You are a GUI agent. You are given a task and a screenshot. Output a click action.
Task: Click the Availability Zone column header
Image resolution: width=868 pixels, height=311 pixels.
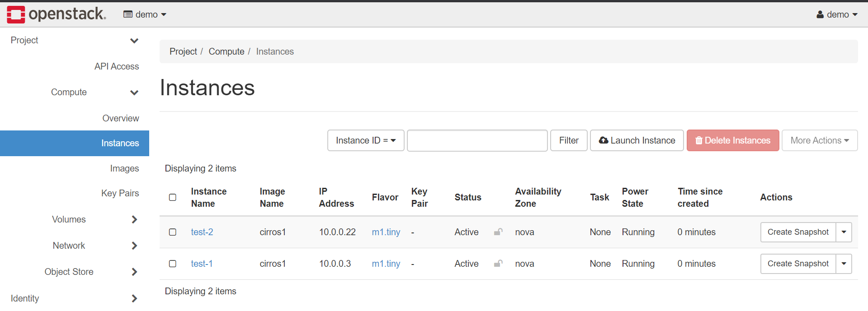(538, 197)
